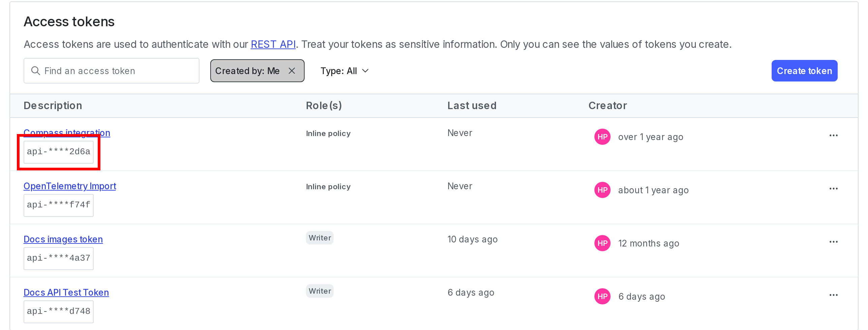Click the Writer badge on Docs API Test Token
This screenshot has width=868, height=330.
319,291
